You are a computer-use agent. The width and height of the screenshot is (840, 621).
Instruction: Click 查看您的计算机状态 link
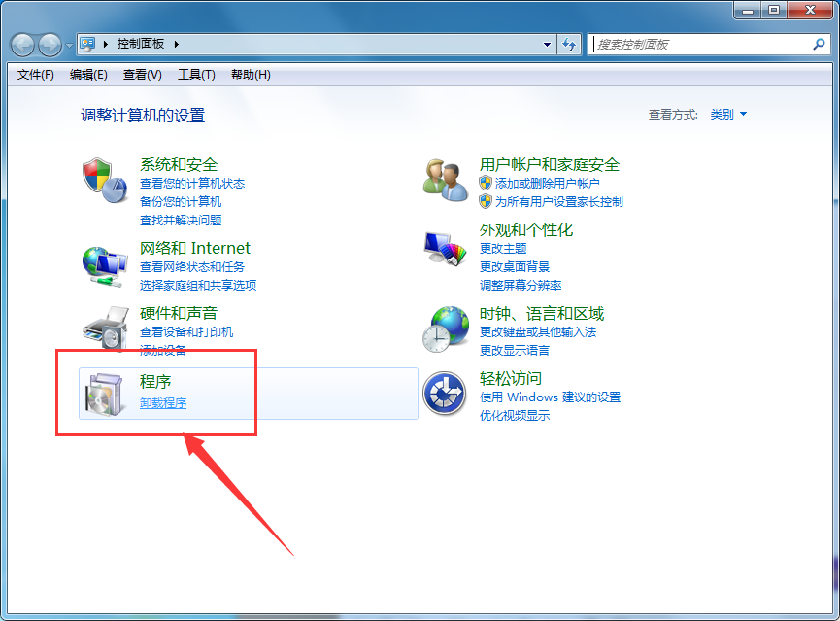pyautogui.click(x=192, y=184)
